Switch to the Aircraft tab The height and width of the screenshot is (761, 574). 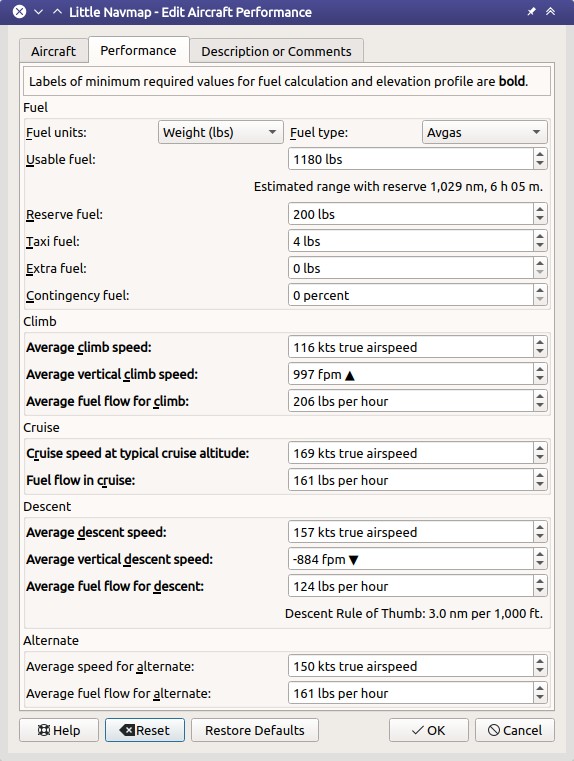coord(53,51)
